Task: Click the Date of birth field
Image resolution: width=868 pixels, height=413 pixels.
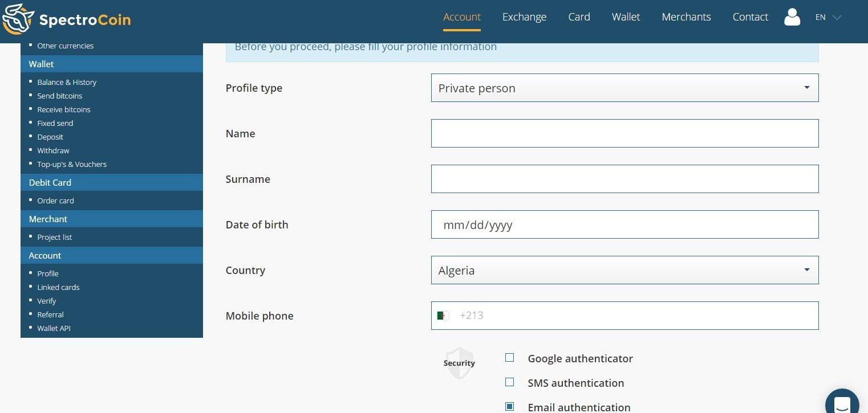Action: 624,224
